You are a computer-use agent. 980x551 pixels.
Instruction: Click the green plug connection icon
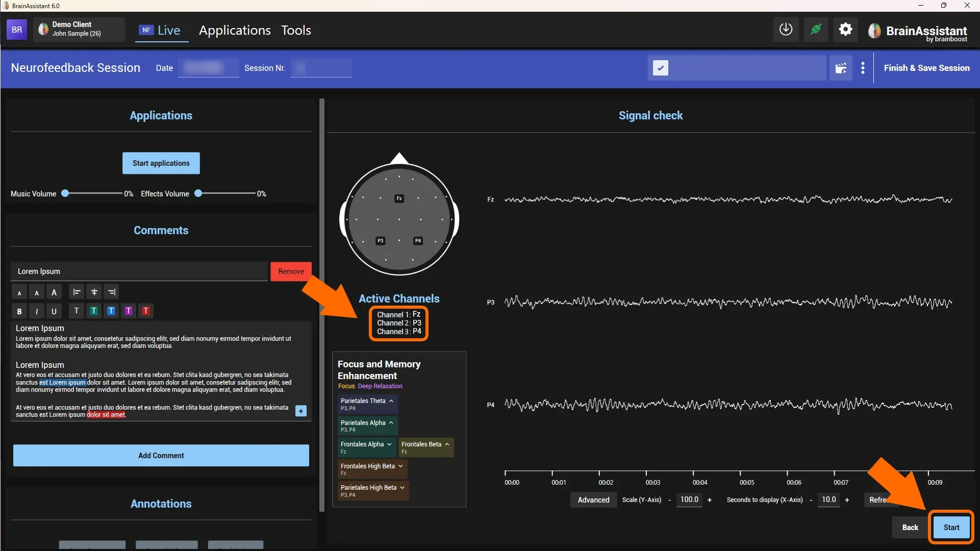point(816,30)
